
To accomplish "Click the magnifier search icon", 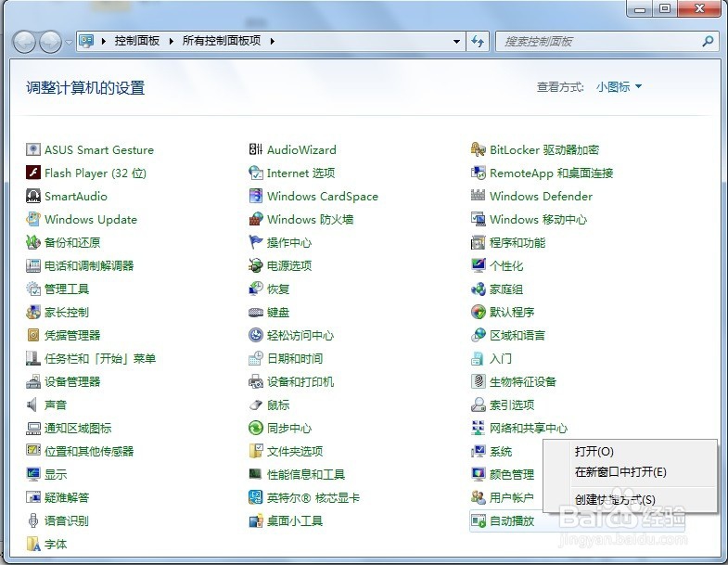I will (x=708, y=42).
